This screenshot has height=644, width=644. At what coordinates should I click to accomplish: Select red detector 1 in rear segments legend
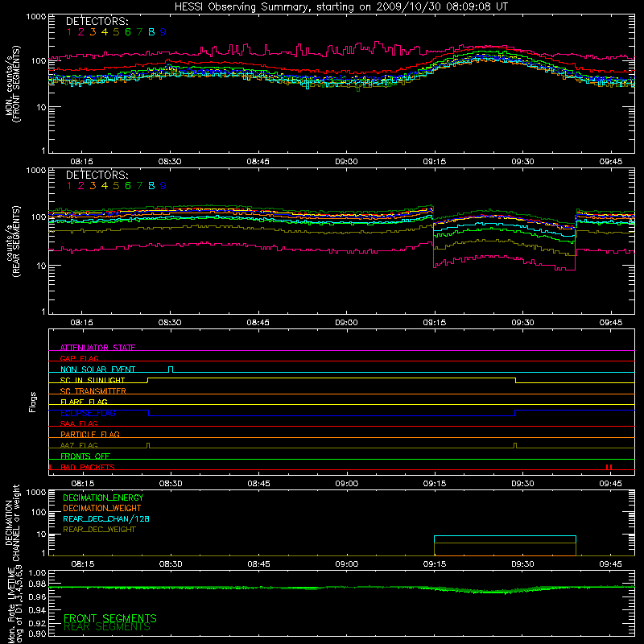[x=69, y=186]
